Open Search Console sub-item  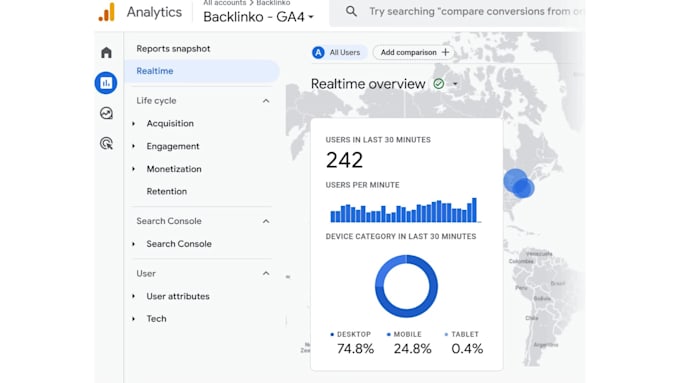pyautogui.click(x=179, y=244)
